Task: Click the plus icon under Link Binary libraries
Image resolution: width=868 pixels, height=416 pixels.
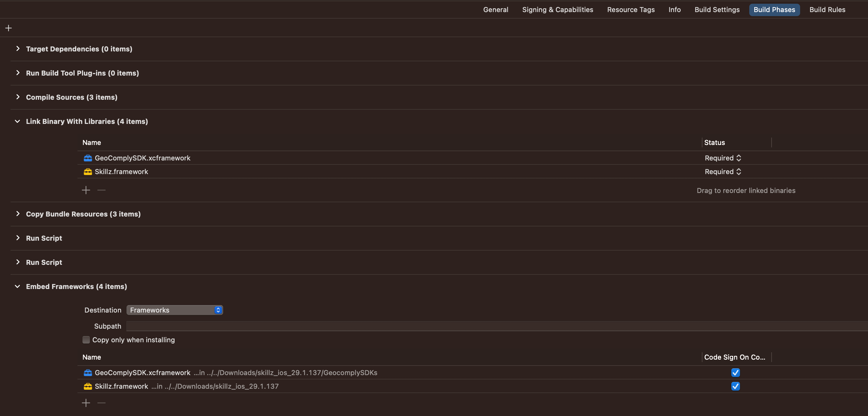Action: (x=86, y=190)
